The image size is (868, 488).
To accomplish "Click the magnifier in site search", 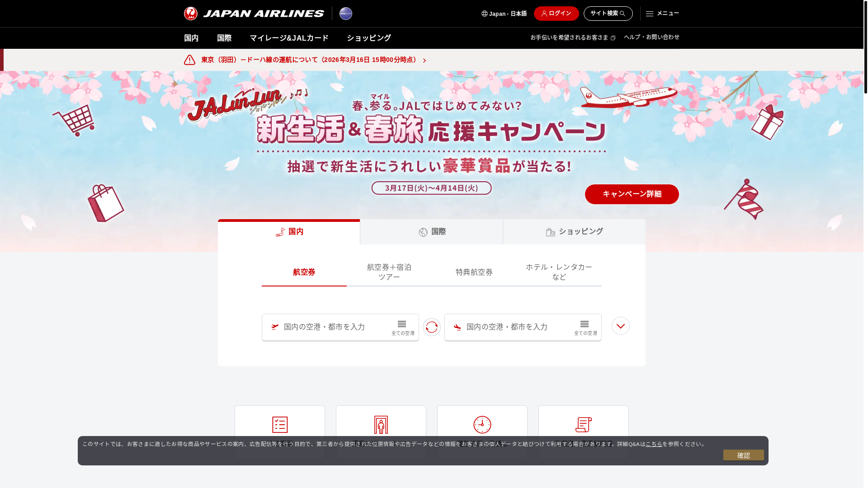I will 623,14.
